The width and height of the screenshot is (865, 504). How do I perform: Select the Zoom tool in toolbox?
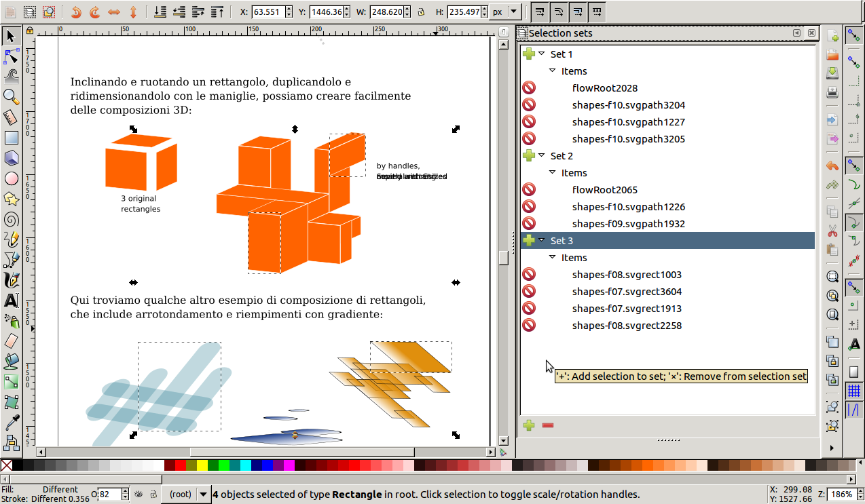(x=11, y=96)
